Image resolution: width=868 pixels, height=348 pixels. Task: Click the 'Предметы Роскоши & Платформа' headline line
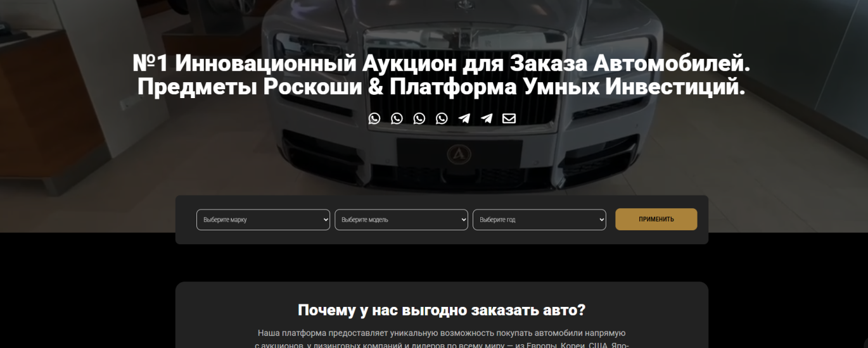[441, 87]
